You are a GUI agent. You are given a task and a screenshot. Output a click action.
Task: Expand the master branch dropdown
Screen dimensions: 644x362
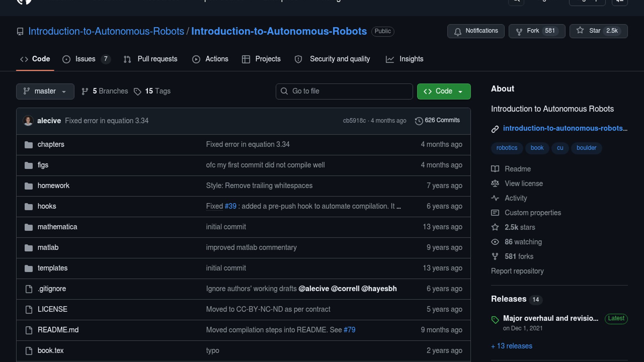pyautogui.click(x=45, y=91)
